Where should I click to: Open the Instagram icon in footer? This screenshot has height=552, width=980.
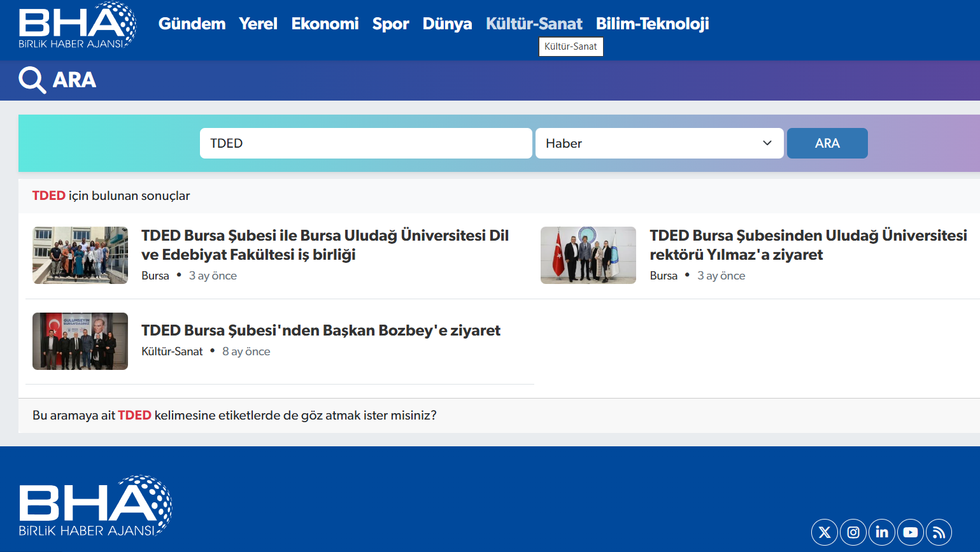tap(853, 532)
